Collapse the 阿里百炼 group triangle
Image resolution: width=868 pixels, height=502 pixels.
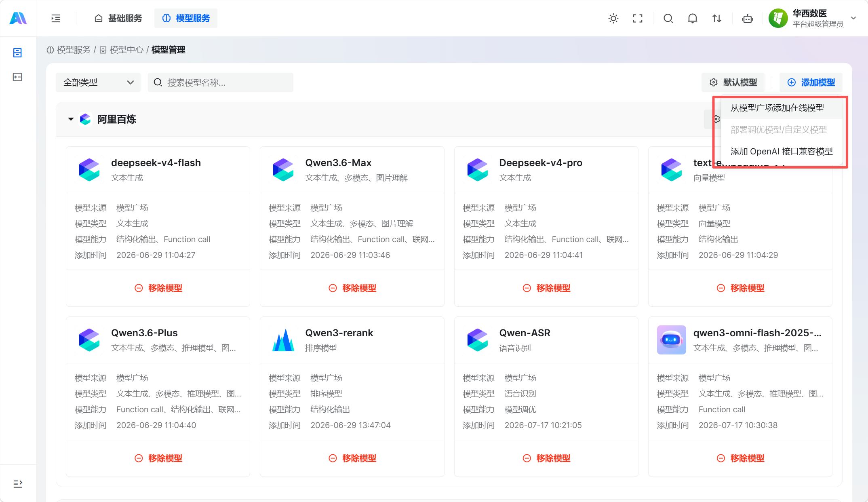coord(71,119)
